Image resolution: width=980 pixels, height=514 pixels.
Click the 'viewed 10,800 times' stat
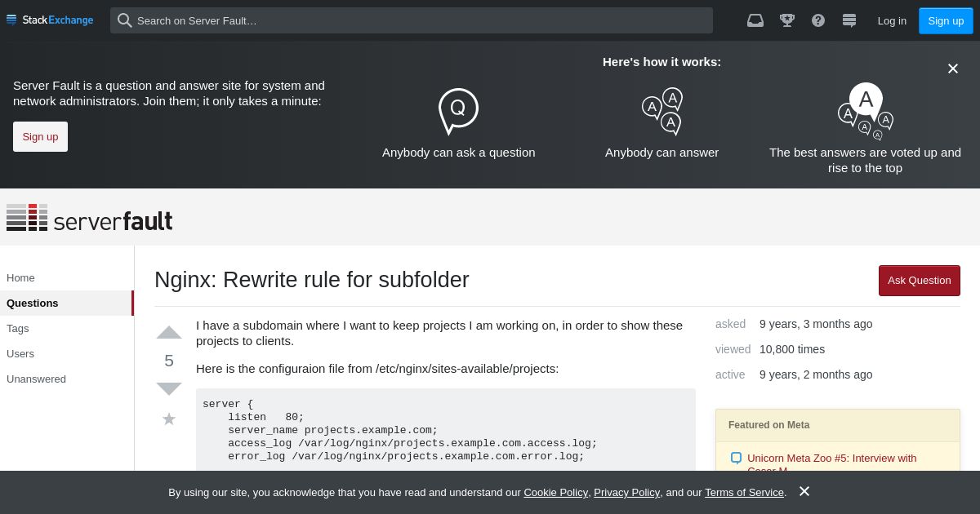(x=770, y=349)
